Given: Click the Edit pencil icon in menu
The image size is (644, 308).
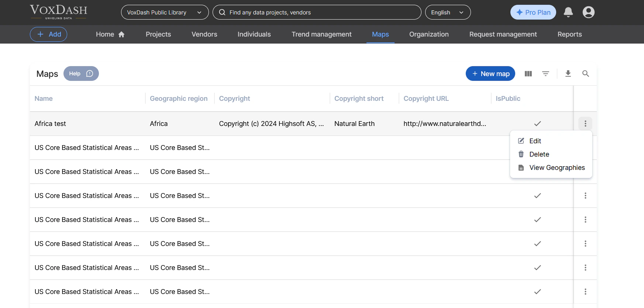Looking at the screenshot, I should click(x=521, y=141).
